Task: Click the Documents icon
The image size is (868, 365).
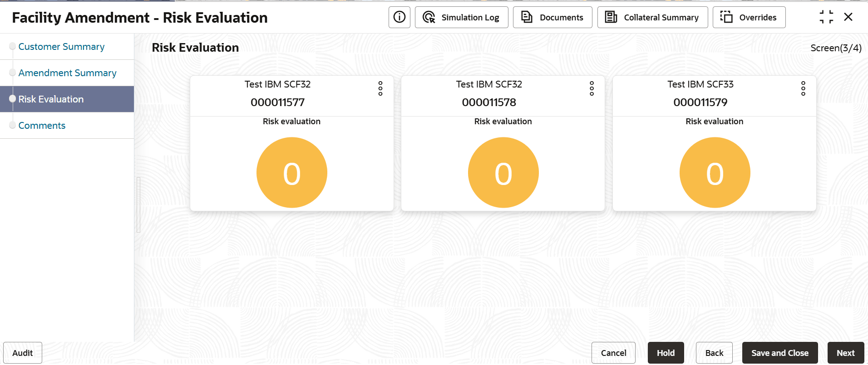Action: 527,17
